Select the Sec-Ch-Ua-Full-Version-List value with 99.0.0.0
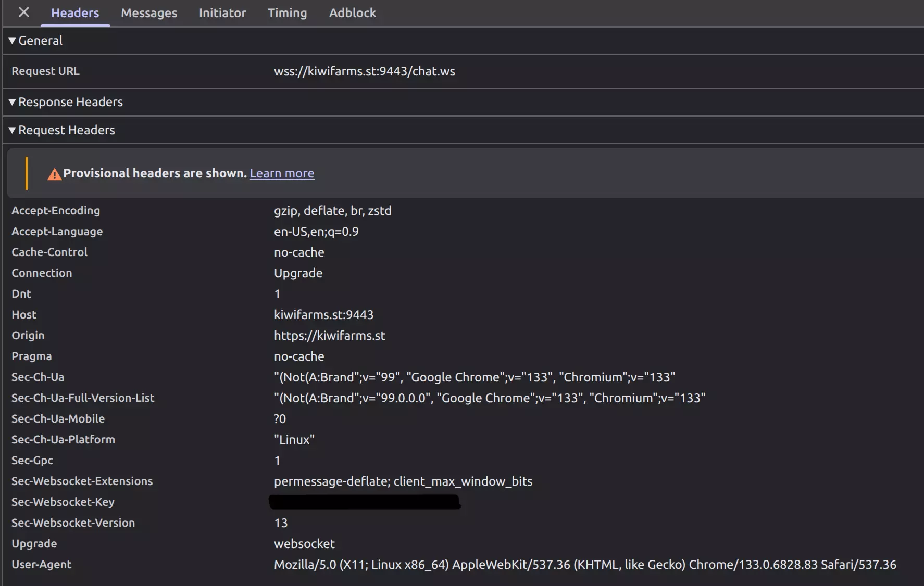The width and height of the screenshot is (924, 586). point(490,398)
